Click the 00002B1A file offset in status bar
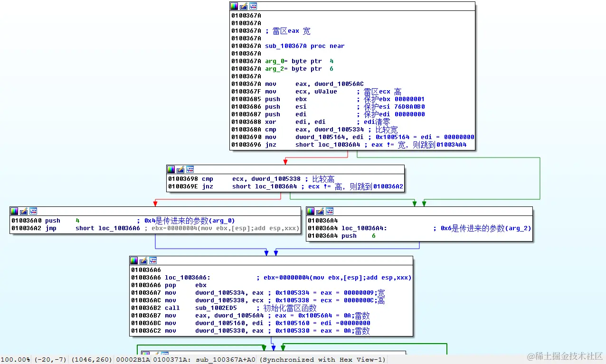This screenshot has height=364, width=606. pos(133,360)
